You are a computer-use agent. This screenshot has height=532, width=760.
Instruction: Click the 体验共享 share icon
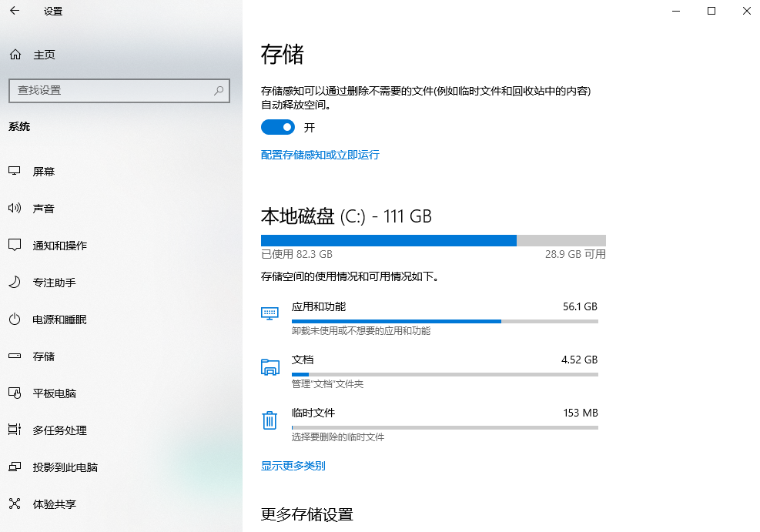15,504
